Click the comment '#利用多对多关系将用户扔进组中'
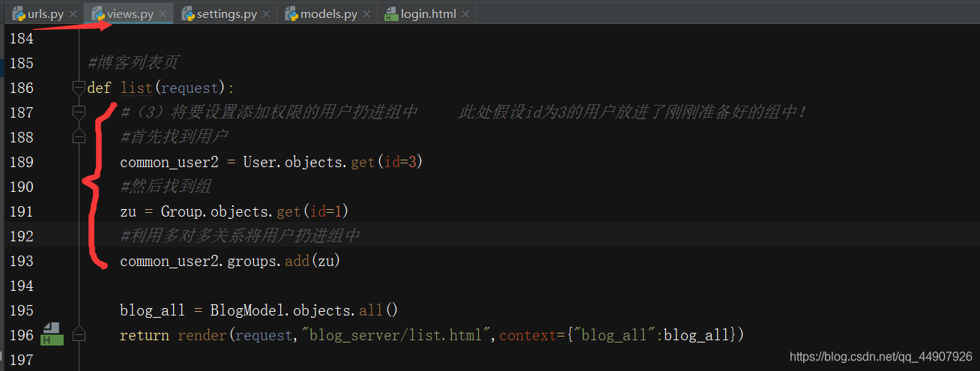Viewport: 980px width, 371px height. 240,236
